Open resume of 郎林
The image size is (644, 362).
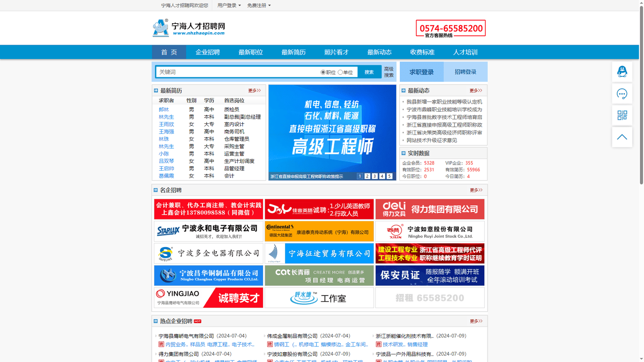point(164,109)
